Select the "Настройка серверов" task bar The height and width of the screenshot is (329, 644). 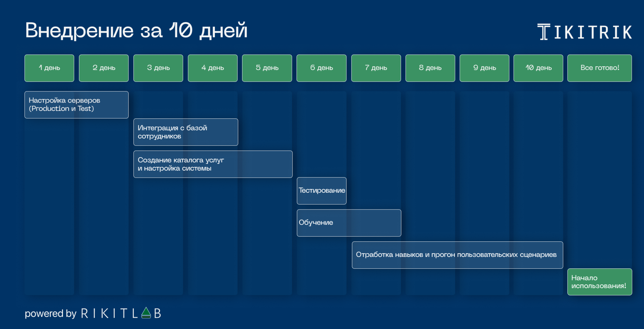click(76, 105)
